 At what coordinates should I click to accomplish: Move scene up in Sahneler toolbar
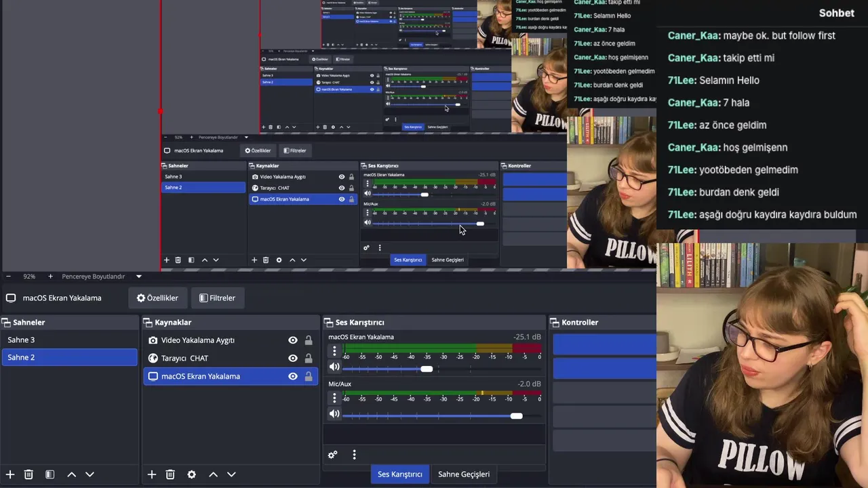[x=71, y=474]
